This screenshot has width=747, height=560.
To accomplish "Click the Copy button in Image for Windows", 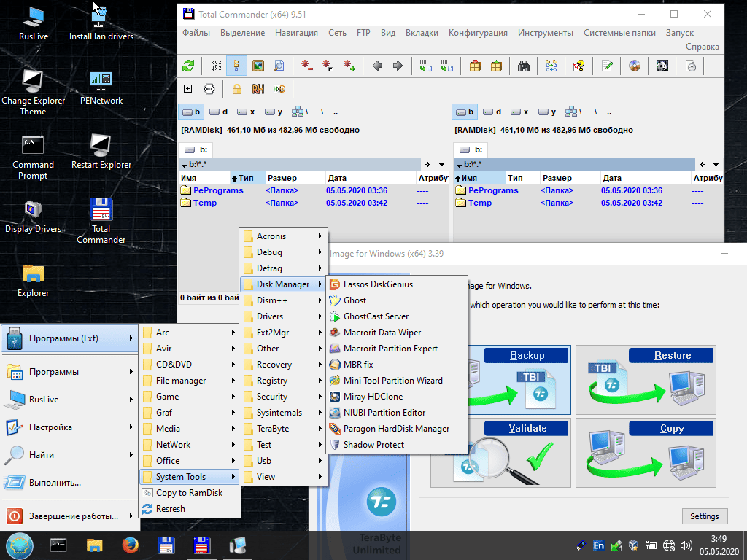I will [x=646, y=453].
